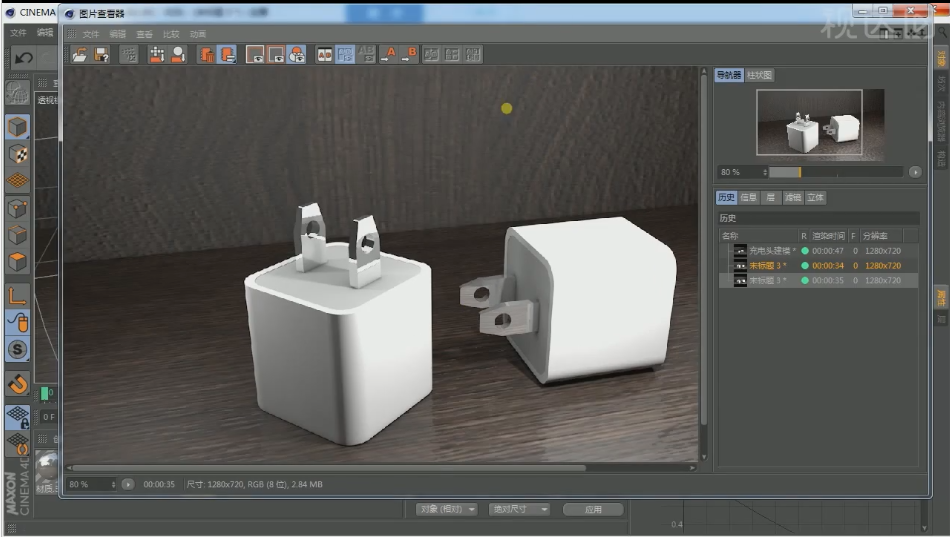Click navigator preview thumbnail
This screenshot has width=950, height=537.
pos(820,125)
